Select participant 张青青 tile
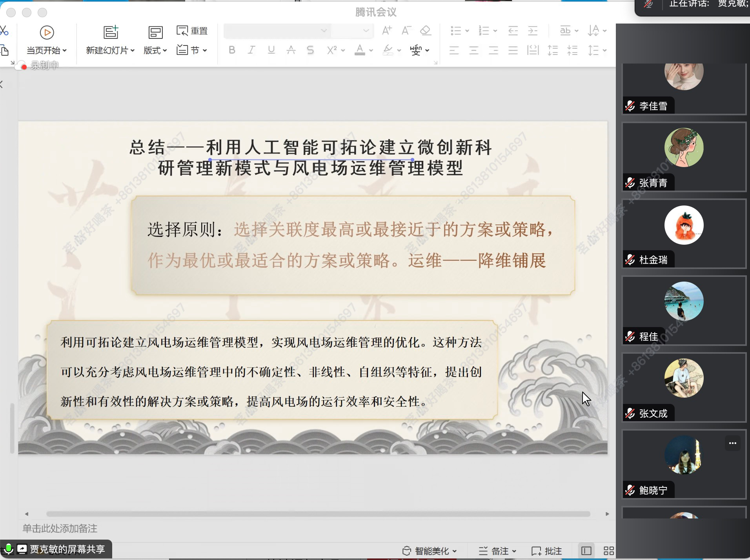750x560 pixels. 684,157
